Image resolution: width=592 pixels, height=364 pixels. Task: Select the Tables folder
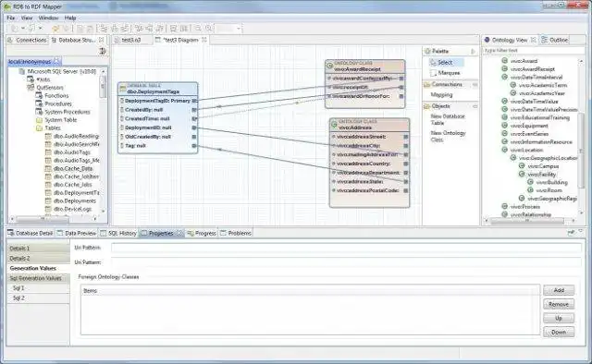click(48, 127)
